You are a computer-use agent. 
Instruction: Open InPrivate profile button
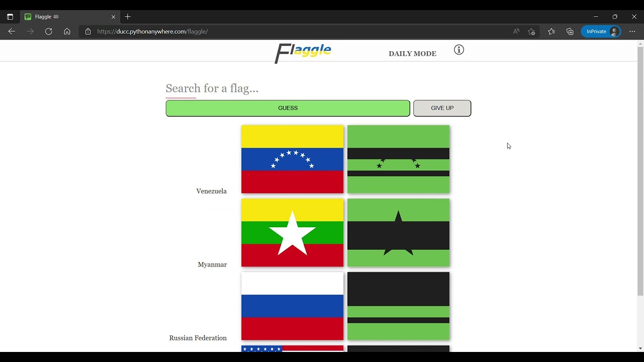(x=601, y=31)
